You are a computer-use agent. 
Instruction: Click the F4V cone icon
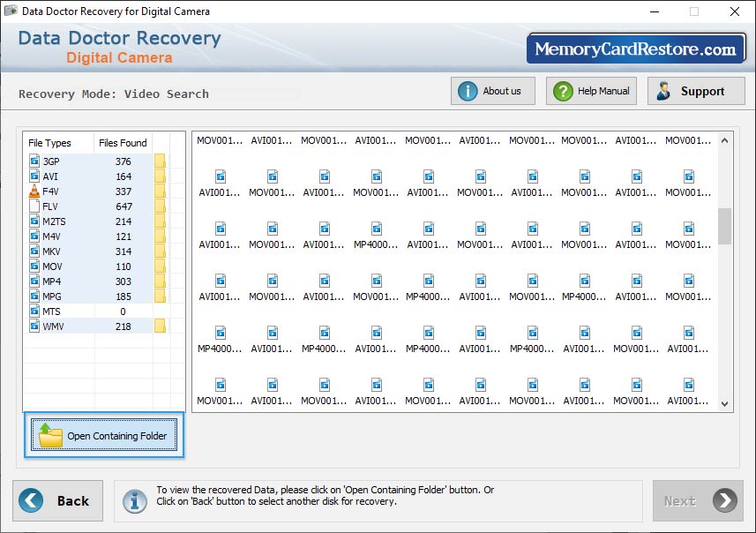(34, 191)
